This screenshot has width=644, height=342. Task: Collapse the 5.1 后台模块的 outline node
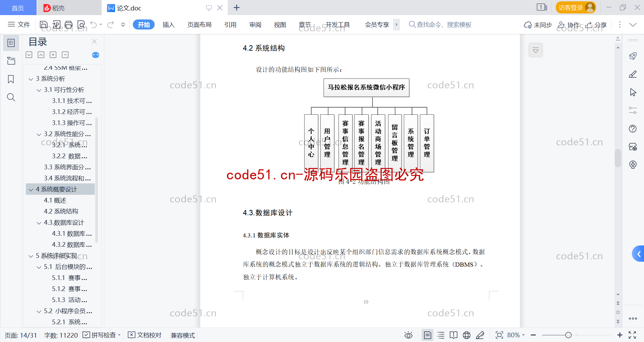[39, 267]
